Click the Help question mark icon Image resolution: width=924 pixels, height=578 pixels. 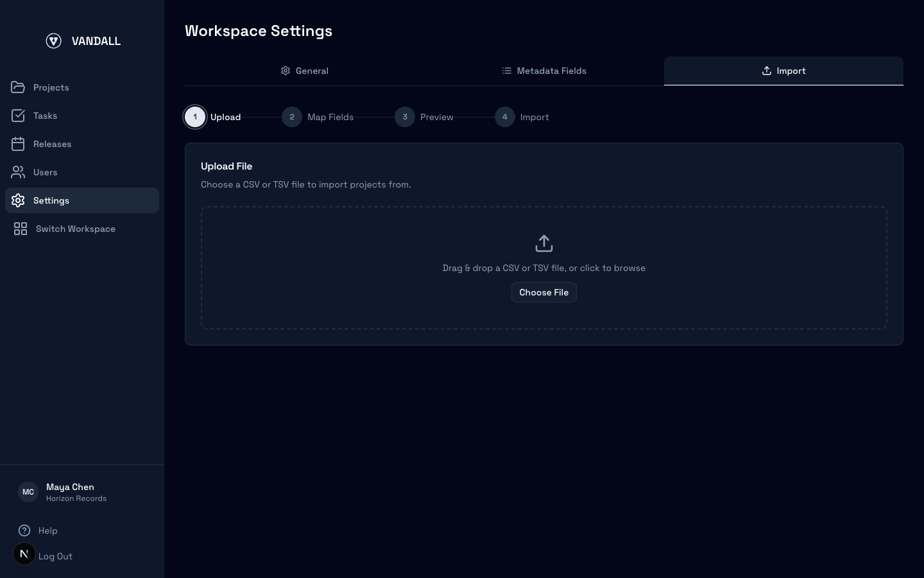point(24,530)
